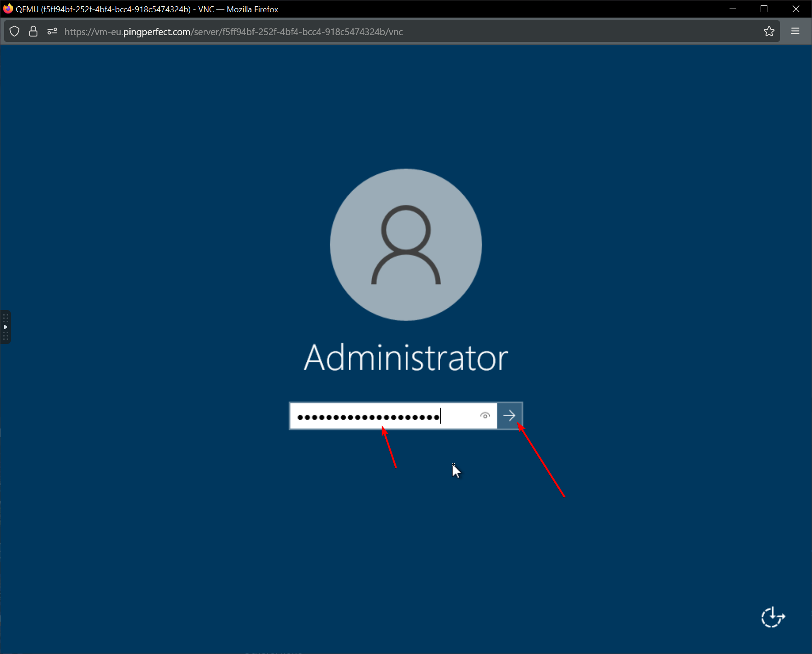
Task: Reveal the password with the eye icon
Action: tap(485, 416)
